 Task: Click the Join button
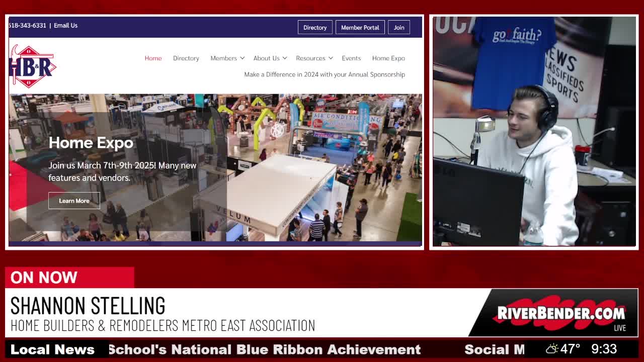coord(399,27)
